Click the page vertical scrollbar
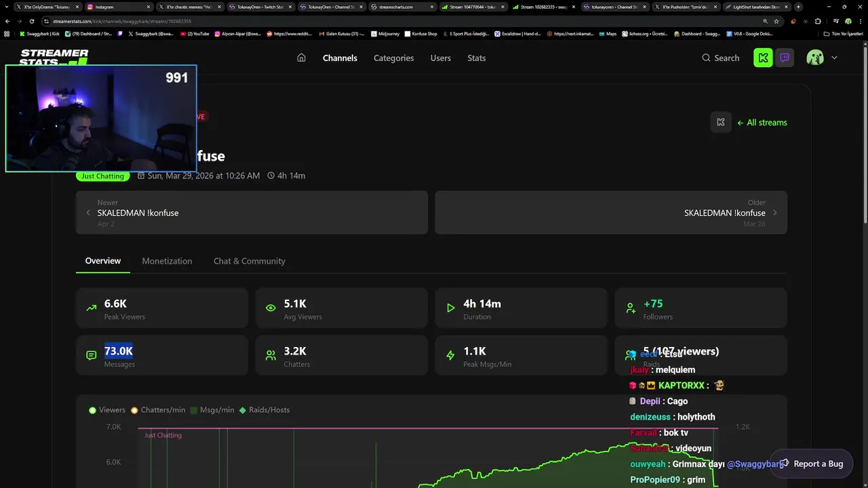Screen dimensions: 868x488 (x=865, y=136)
